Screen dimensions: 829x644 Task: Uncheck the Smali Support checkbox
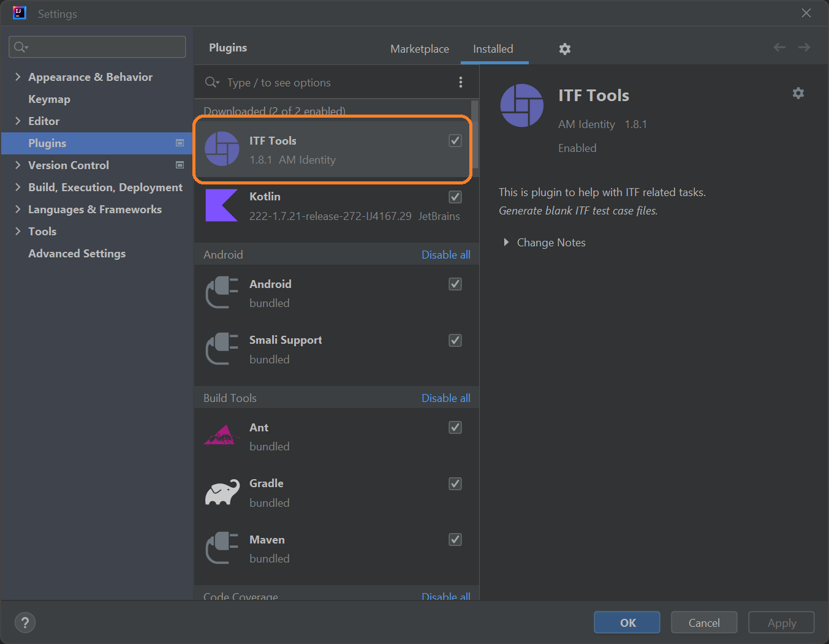[x=455, y=340]
